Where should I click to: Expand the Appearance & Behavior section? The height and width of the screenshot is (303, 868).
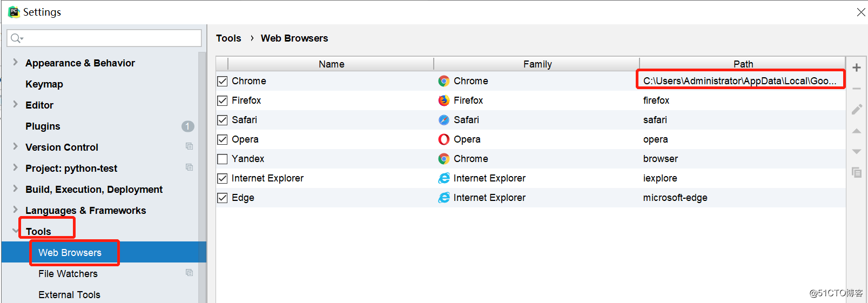[15, 62]
